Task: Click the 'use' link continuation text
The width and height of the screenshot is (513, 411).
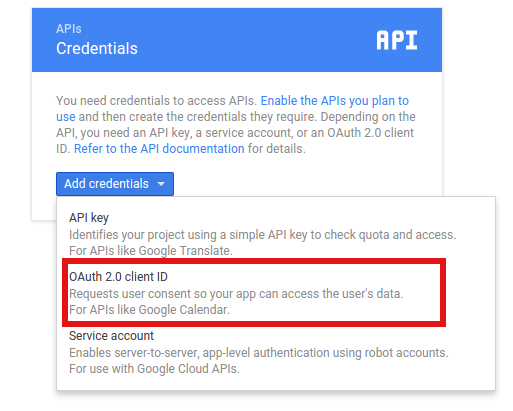Action: [66, 117]
